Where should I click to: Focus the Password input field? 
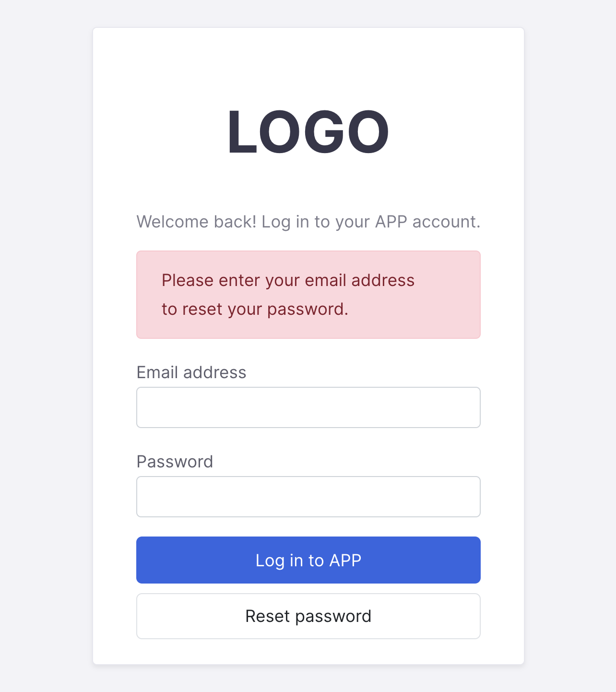(x=308, y=497)
